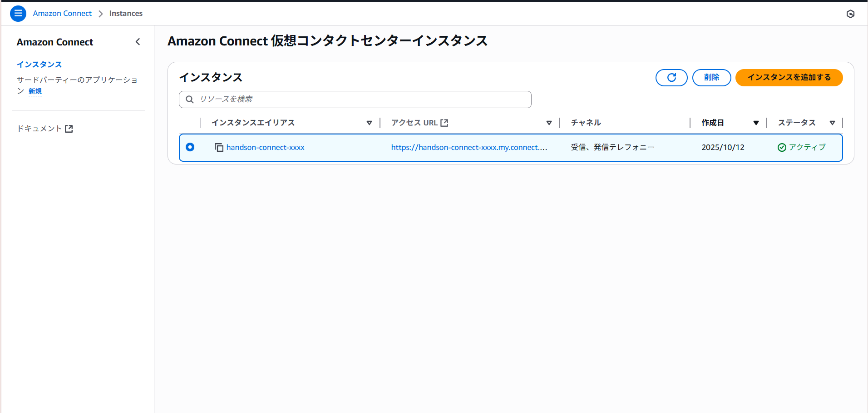868x413 pixels.
Task: Click the Instances breadcrumb text
Action: 126,14
